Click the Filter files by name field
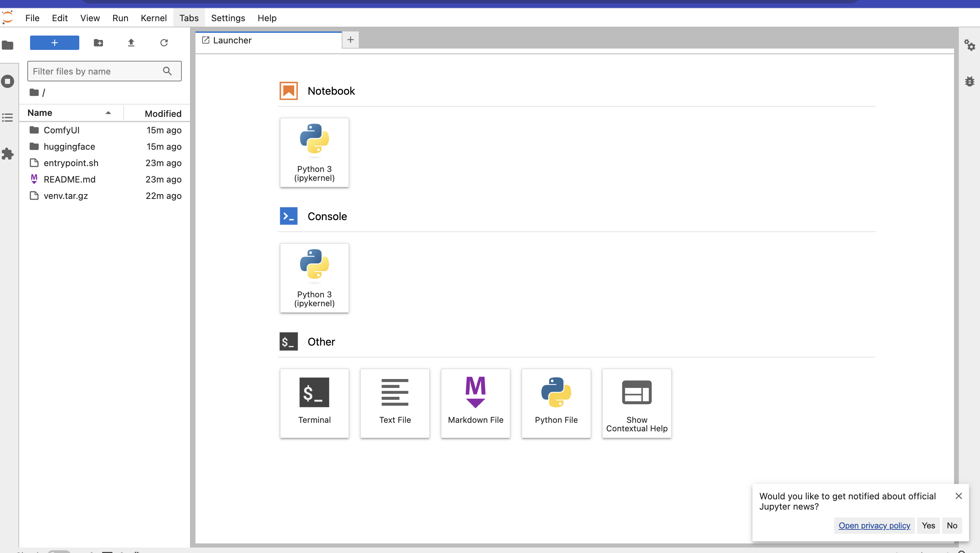980x553 pixels. pos(95,71)
